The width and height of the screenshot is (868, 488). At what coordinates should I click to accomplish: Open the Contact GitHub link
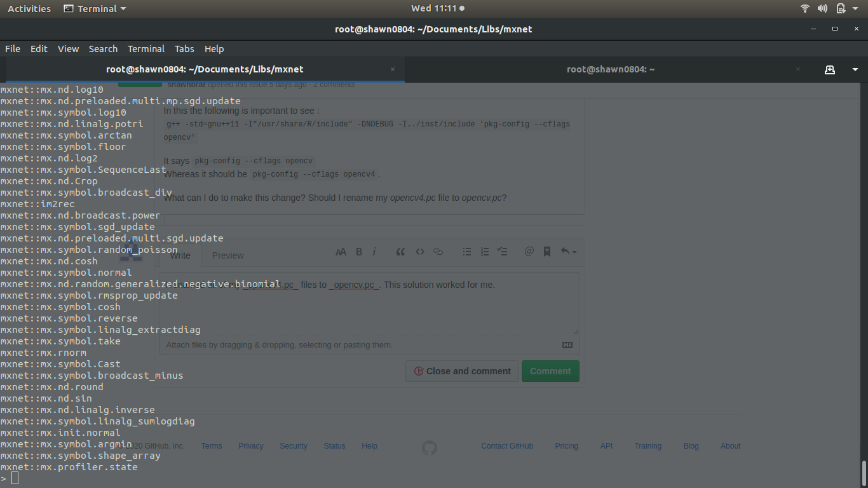tap(507, 445)
